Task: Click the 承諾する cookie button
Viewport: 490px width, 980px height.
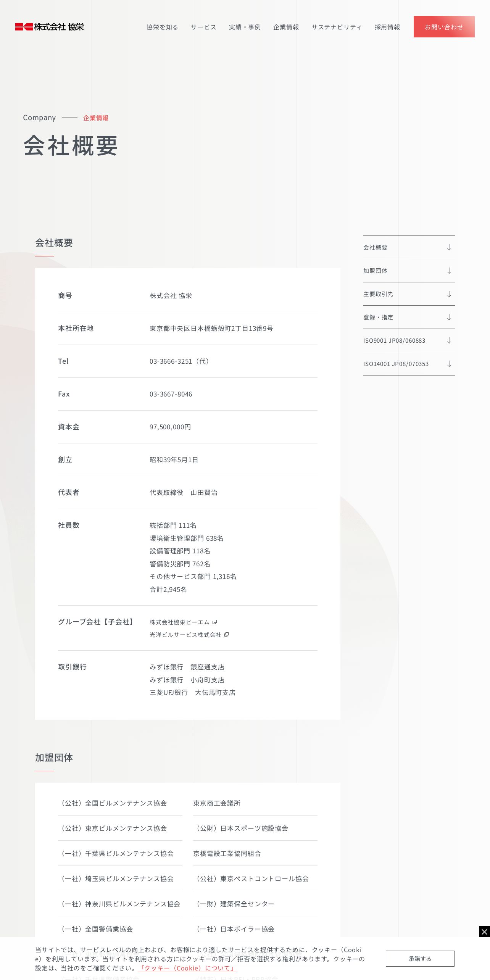Action: click(x=420, y=959)
